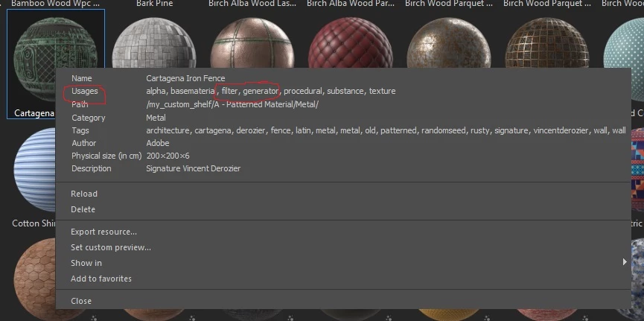Open the Show in submenu
This screenshot has height=321, width=644.
pyautogui.click(x=86, y=263)
